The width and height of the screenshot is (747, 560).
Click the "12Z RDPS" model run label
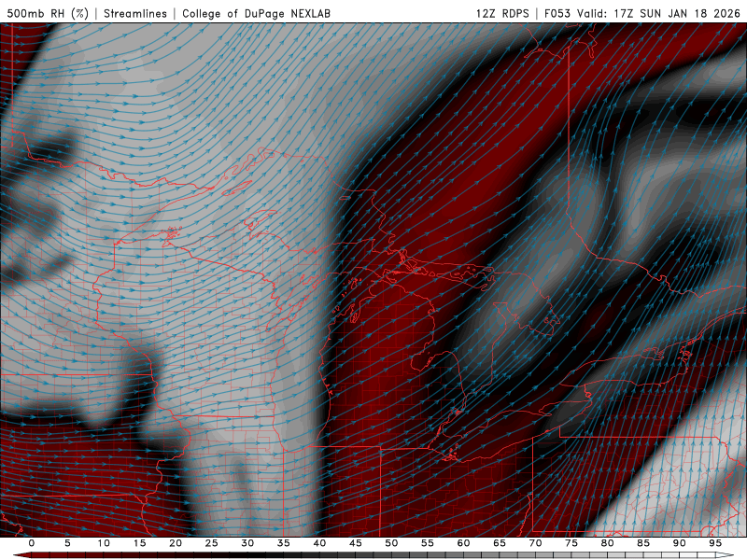[x=502, y=13]
